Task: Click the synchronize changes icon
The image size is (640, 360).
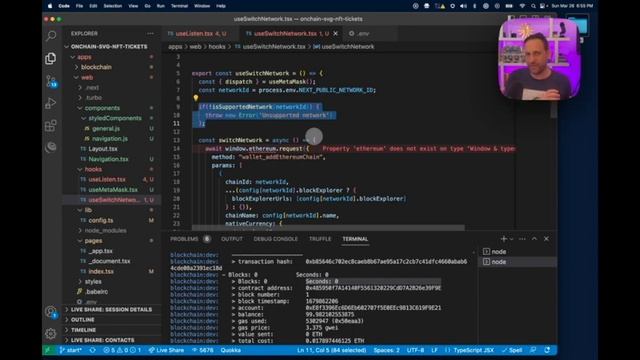Action: click(x=93, y=350)
